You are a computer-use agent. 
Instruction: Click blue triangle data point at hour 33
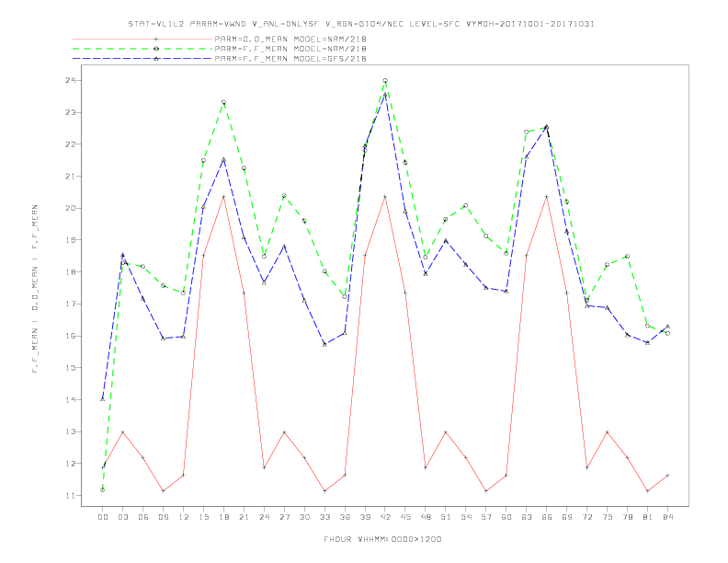(324, 344)
